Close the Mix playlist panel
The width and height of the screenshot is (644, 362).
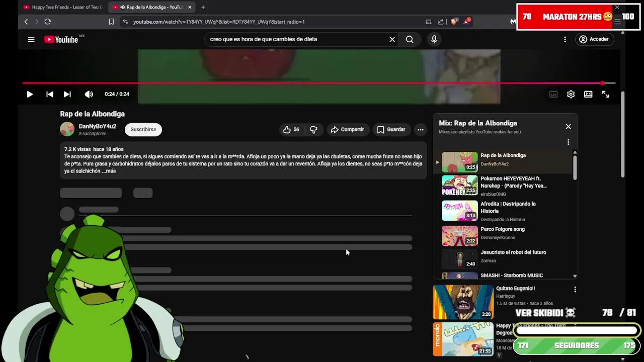[x=568, y=126]
